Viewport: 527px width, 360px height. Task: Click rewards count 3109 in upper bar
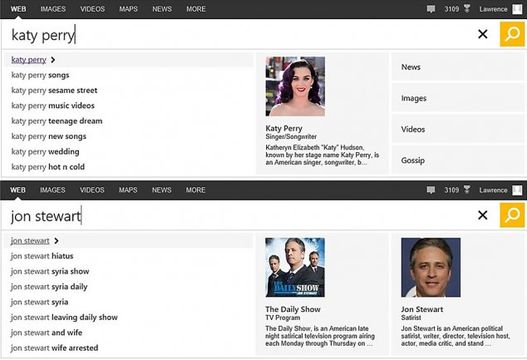[x=452, y=9]
